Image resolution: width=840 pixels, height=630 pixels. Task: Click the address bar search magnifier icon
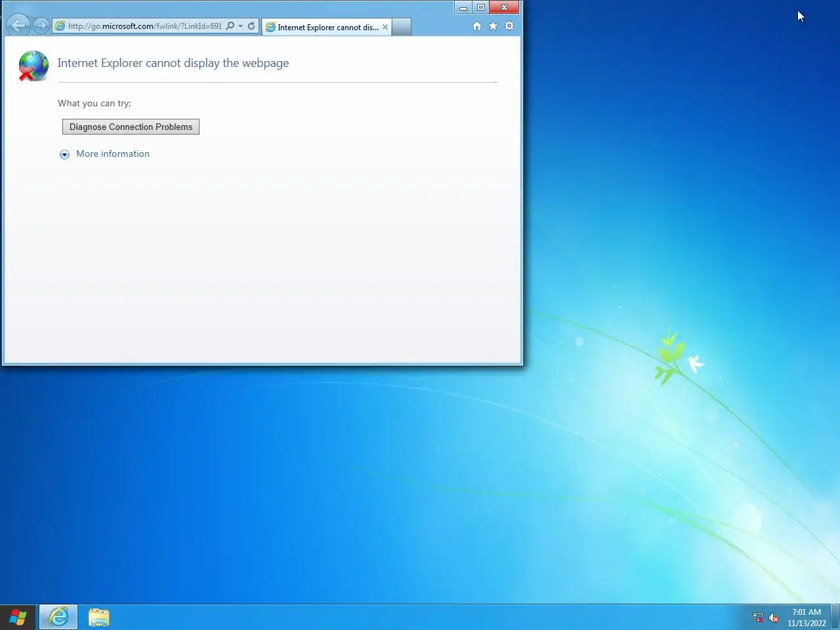coord(230,26)
